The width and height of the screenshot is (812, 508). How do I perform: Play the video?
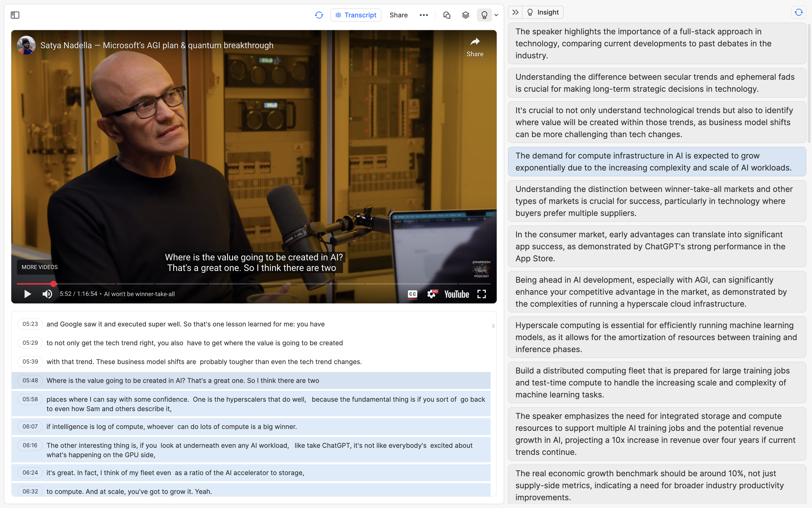[x=27, y=294]
